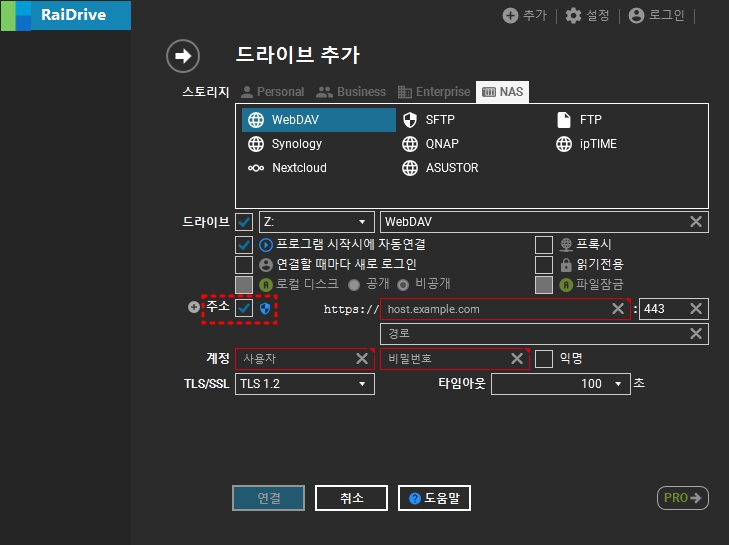Open 도움말 help
Screen dimensions: 729x545
coord(434,498)
